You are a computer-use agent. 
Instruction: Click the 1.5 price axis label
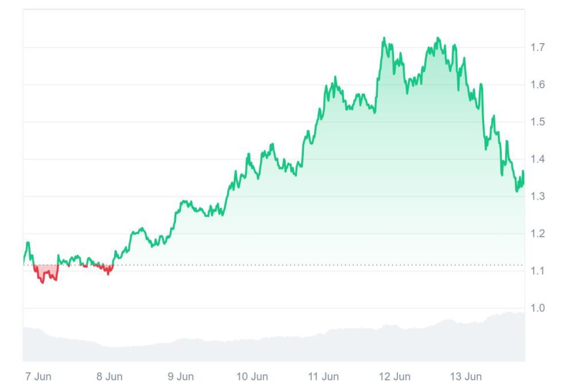(x=537, y=122)
